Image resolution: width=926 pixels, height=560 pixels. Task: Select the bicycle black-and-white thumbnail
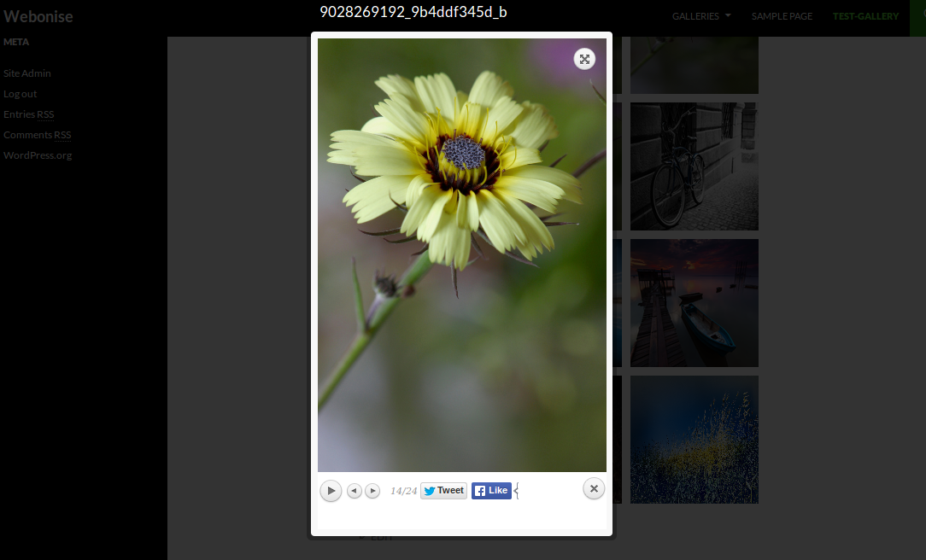click(x=694, y=166)
